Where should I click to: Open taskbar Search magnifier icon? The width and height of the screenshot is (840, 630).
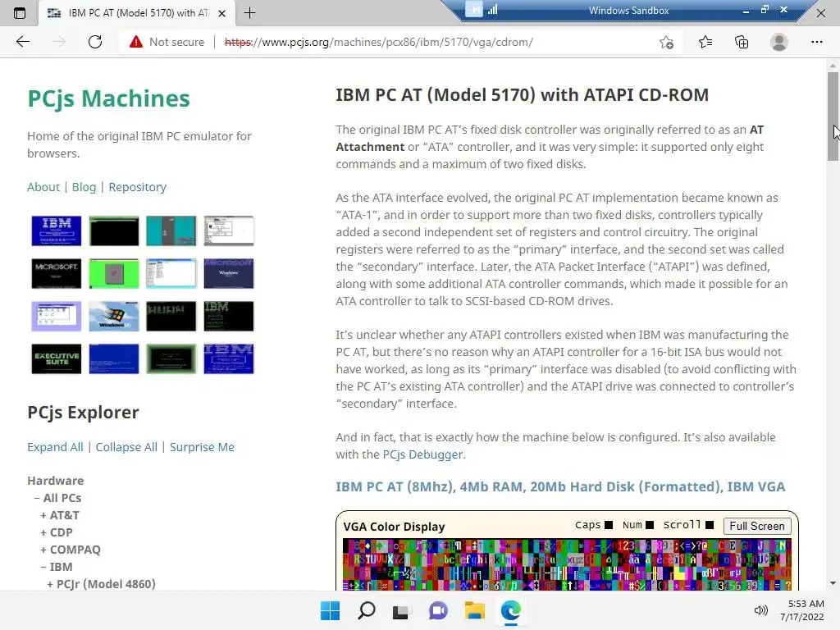[367, 610]
